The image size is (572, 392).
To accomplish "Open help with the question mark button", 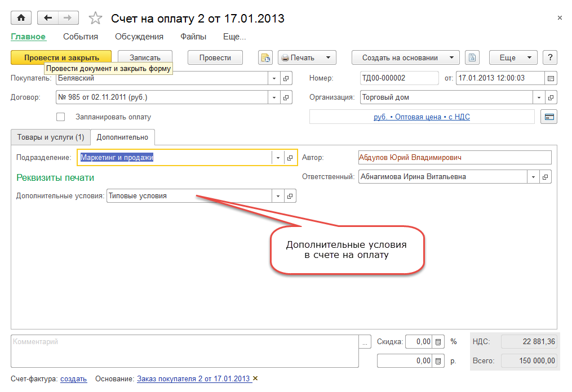I will click(x=550, y=57).
